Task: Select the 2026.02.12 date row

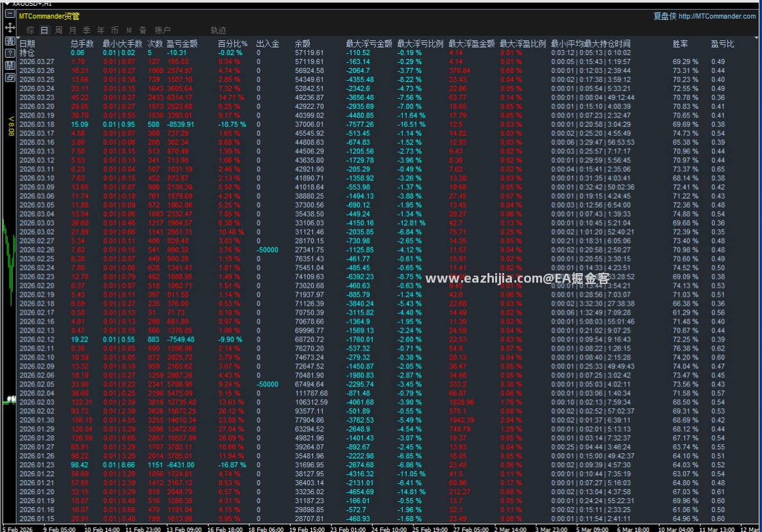Action: click(x=37, y=340)
